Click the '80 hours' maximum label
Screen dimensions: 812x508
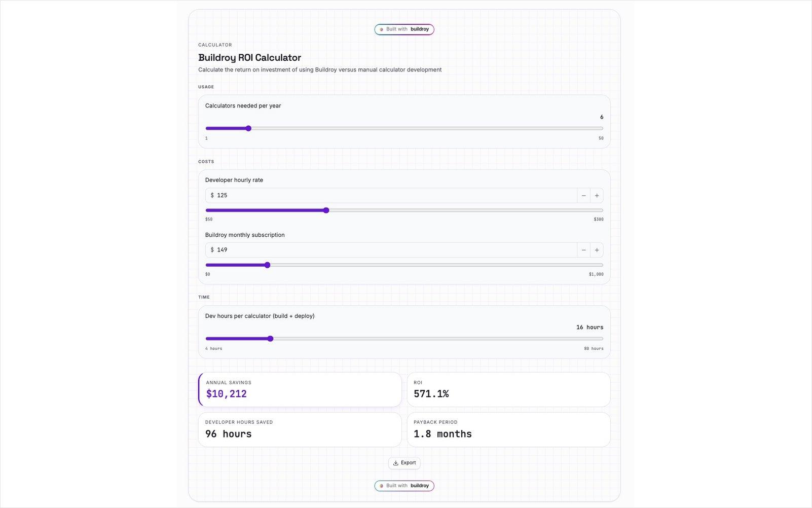coord(594,349)
